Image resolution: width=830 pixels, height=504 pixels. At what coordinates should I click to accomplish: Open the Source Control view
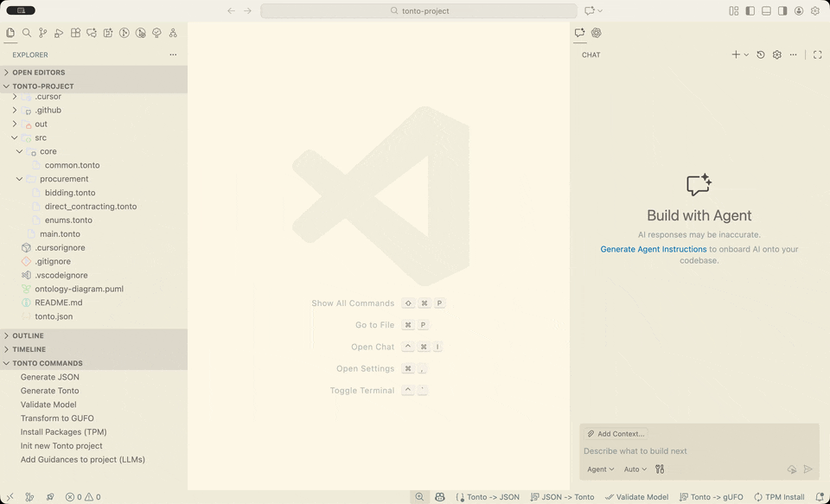(42, 32)
